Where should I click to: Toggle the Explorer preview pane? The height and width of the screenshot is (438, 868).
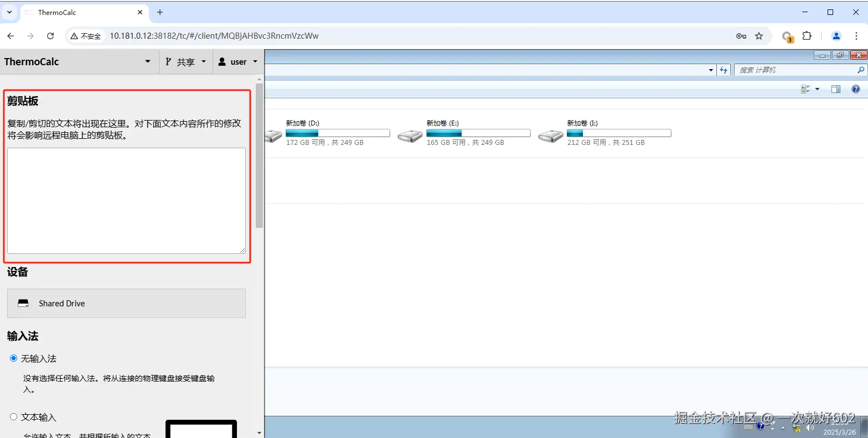click(x=836, y=89)
